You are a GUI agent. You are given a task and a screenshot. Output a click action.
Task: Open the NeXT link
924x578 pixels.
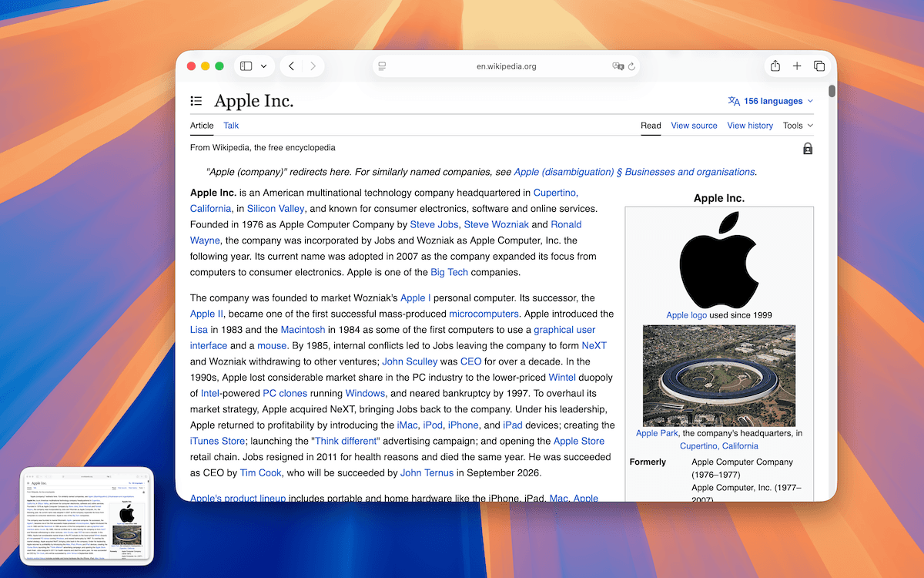coord(594,346)
